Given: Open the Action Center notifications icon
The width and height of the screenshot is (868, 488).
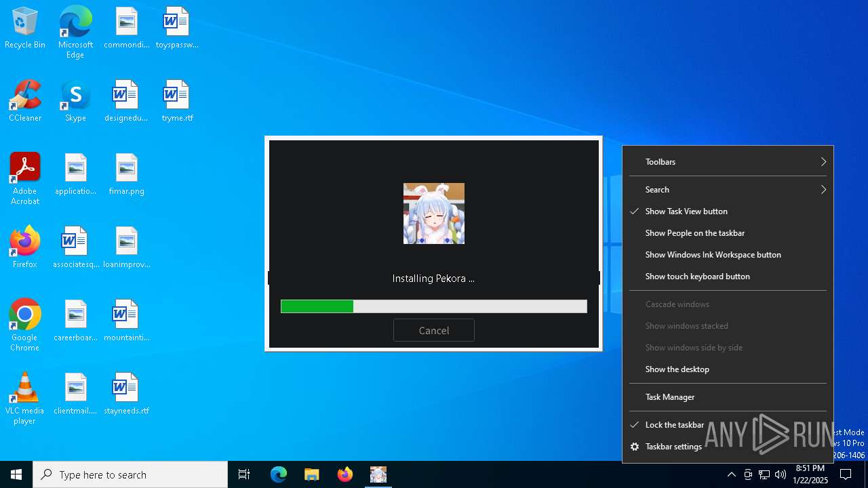Looking at the screenshot, I should coord(846,474).
